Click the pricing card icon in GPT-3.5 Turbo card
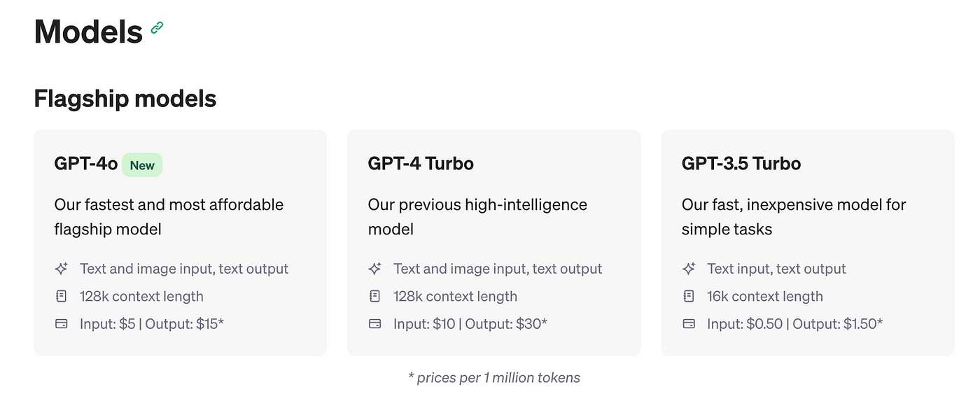980x408 pixels. click(689, 324)
